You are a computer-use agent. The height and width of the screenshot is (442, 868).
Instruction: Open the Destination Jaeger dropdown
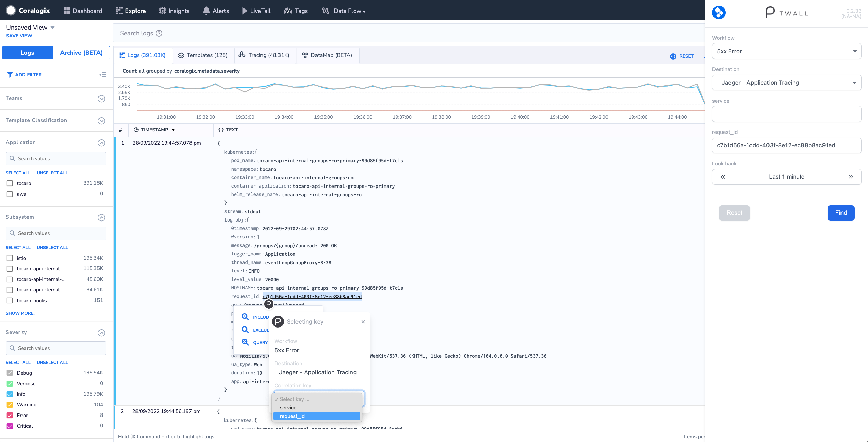tap(786, 83)
